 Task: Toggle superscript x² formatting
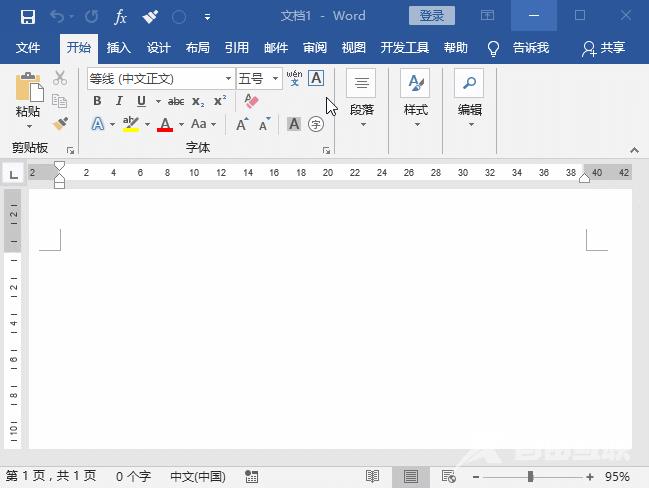(220, 101)
